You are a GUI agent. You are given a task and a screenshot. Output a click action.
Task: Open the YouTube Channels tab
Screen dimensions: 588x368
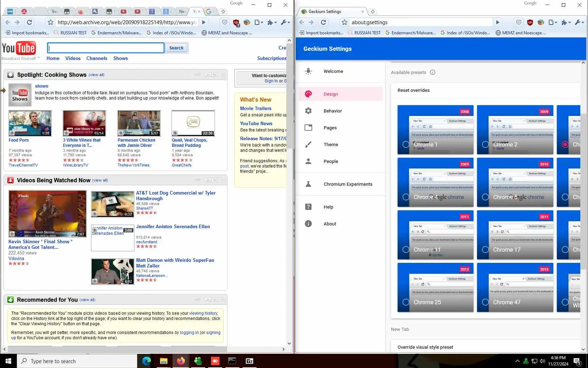coord(97,58)
